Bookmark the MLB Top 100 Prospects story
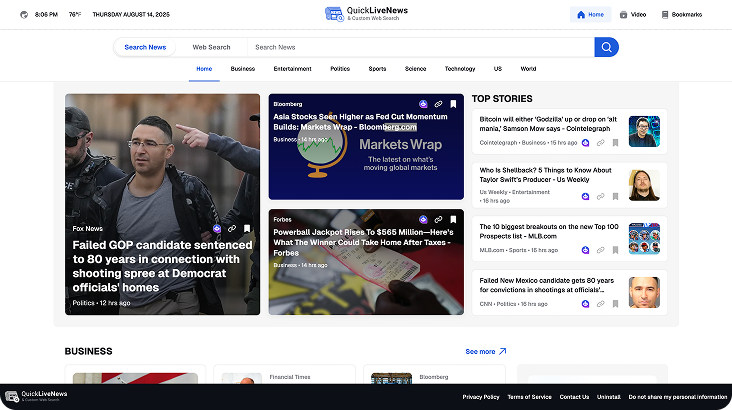 point(615,250)
